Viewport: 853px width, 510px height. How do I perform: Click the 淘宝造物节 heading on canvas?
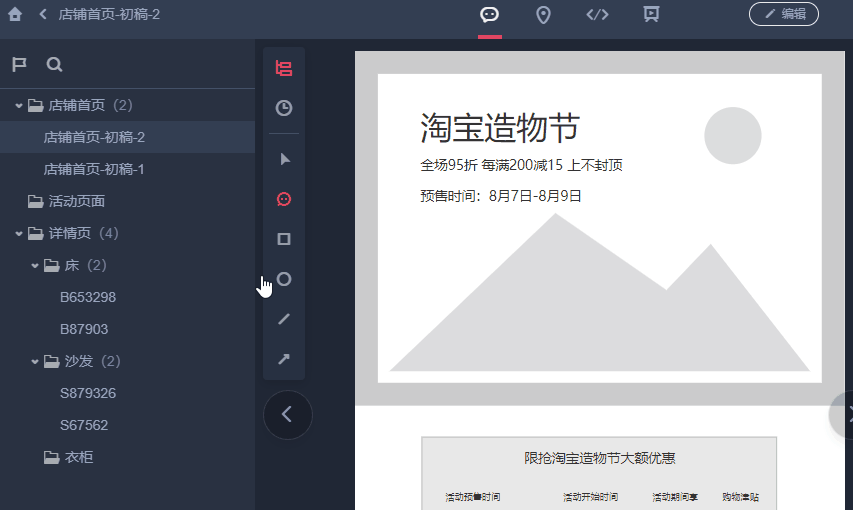click(x=500, y=128)
